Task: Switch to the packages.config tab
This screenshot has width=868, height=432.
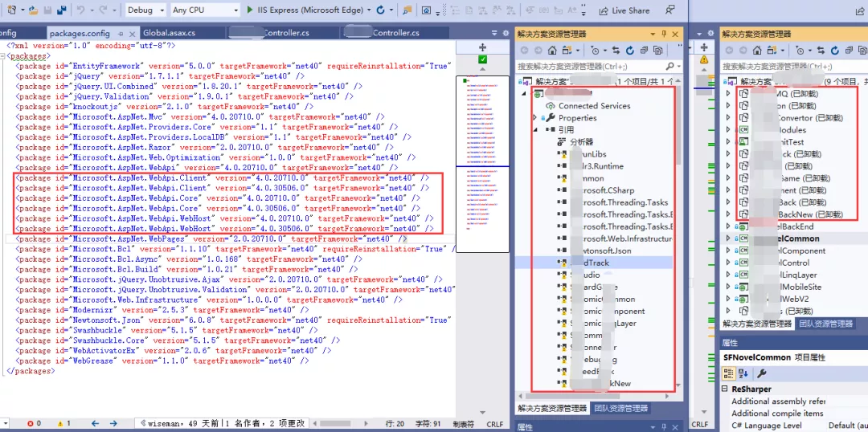Action: coord(80,33)
